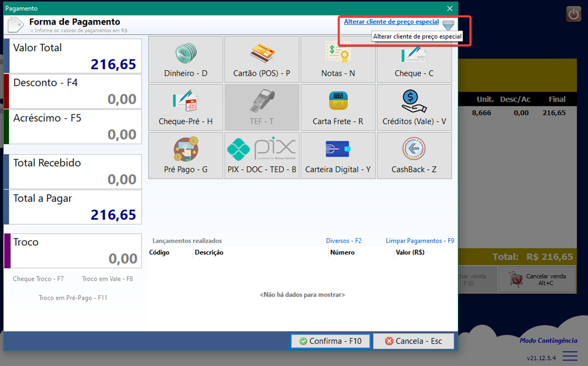This screenshot has height=366, width=588.
Task: Choose Cartão (POS) - P payment
Action: tap(262, 59)
